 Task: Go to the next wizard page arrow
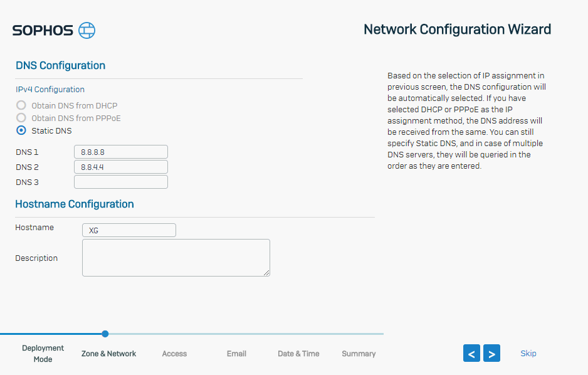[x=491, y=353]
